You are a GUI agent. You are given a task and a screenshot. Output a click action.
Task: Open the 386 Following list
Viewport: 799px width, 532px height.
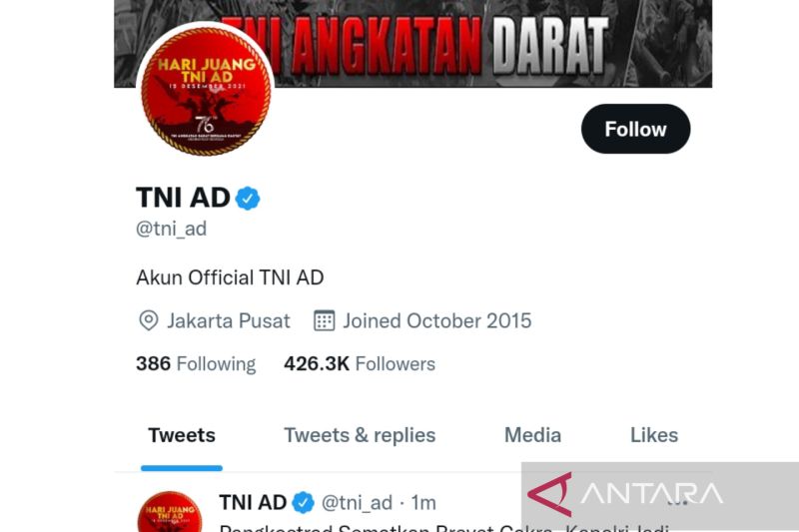[196, 363]
